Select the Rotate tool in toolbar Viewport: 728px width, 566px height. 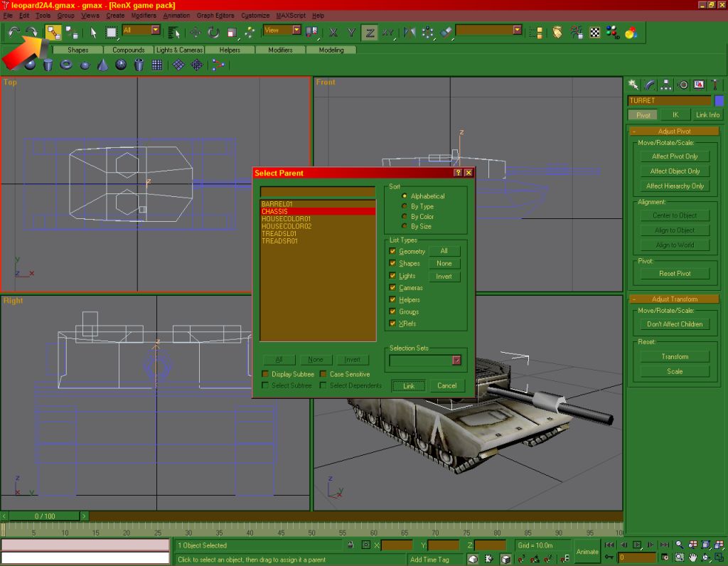[213, 32]
